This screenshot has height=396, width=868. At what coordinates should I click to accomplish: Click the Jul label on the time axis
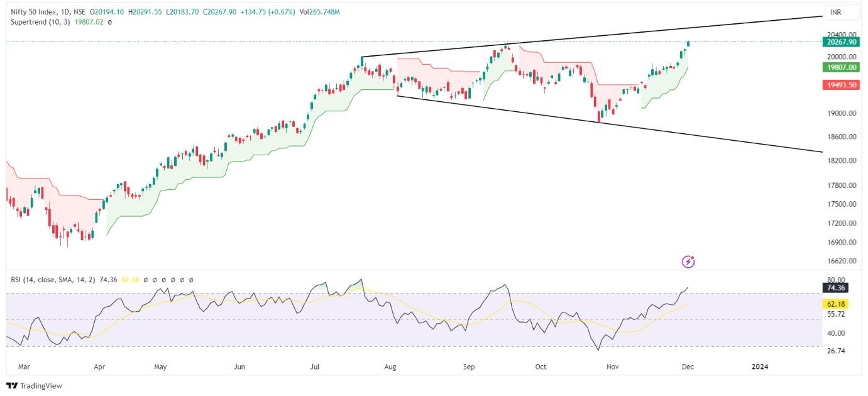coord(316,366)
